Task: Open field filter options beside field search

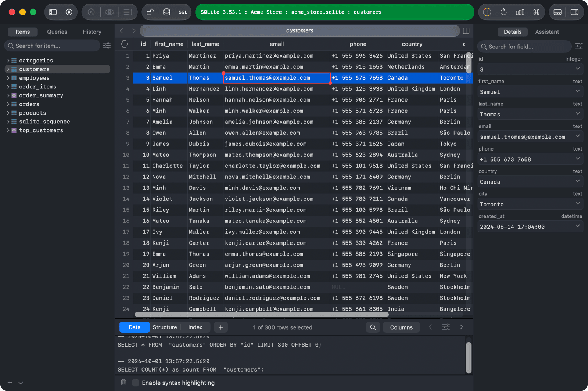Action: (x=579, y=46)
